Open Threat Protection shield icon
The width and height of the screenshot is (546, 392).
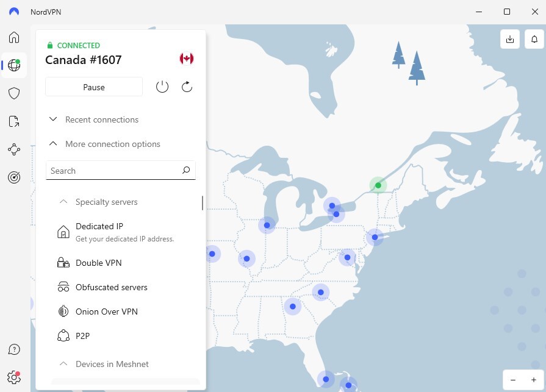point(14,93)
